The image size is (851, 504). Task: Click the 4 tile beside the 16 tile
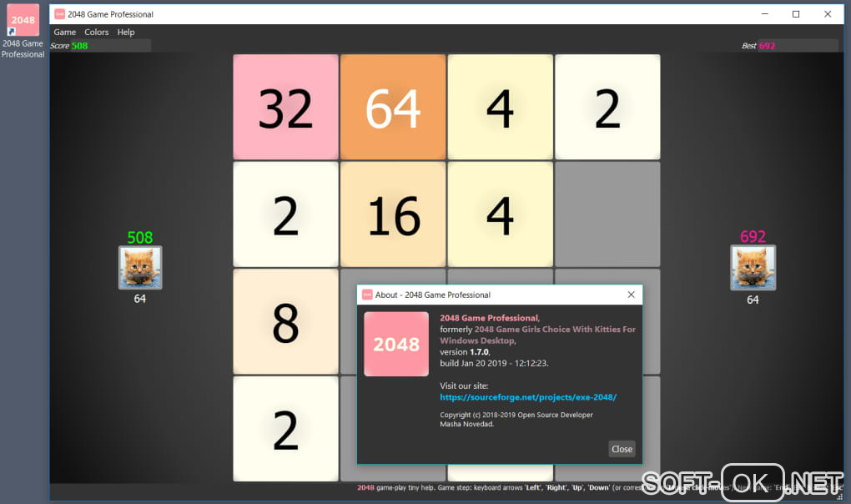point(501,214)
